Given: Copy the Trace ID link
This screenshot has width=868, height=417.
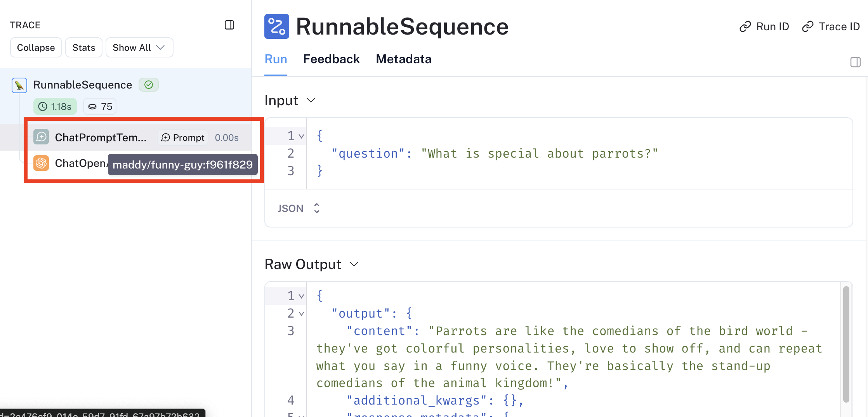Looking at the screenshot, I should point(831,26).
